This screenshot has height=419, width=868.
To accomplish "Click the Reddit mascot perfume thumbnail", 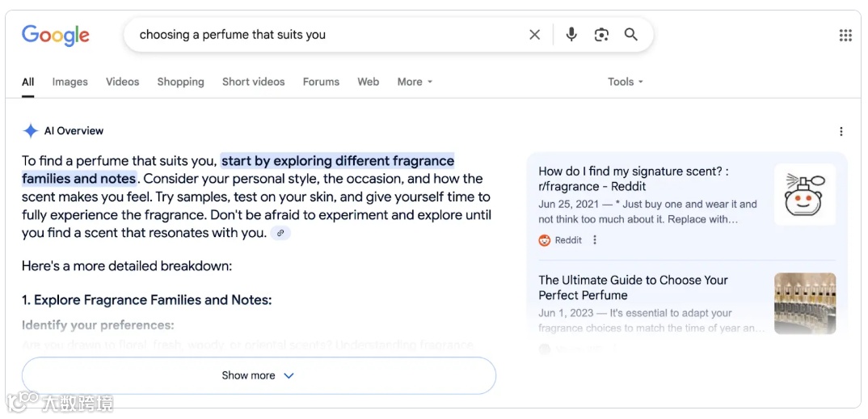I will (x=805, y=194).
